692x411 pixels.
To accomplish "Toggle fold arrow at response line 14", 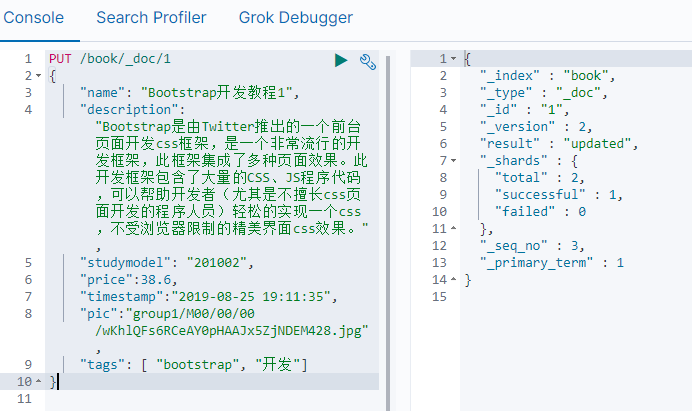I will click(x=453, y=279).
